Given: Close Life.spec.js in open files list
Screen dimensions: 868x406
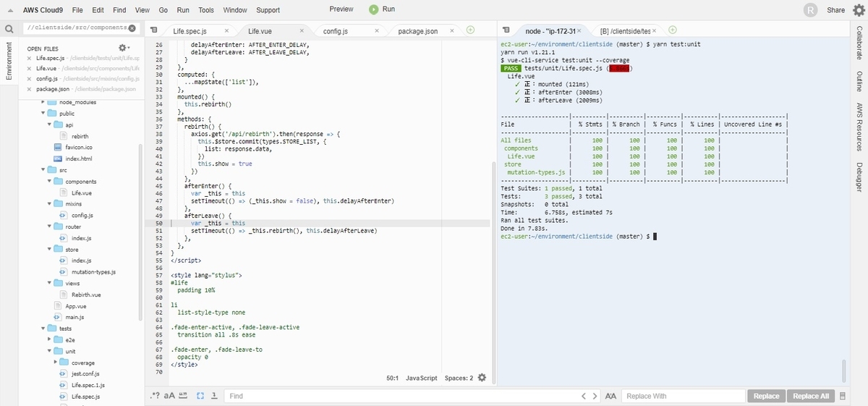Looking at the screenshot, I should tap(29, 58).
